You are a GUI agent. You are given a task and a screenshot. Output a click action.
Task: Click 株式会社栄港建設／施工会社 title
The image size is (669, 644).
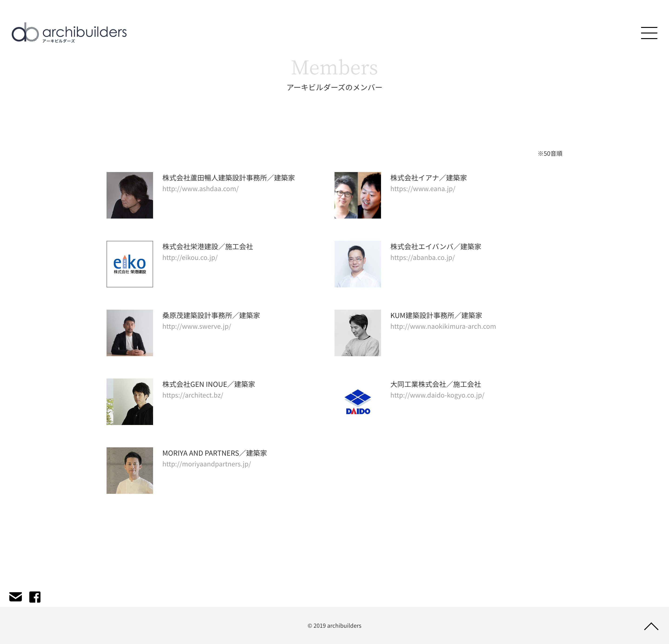tap(207, 247)
